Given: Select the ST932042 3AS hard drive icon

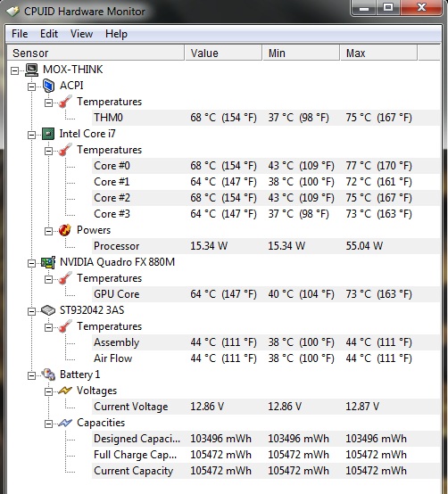Looking at the screenshot, I should (48, 310).
